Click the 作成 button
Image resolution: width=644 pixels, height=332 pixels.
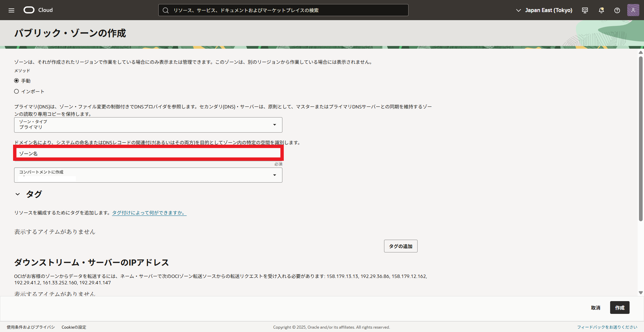620,307
